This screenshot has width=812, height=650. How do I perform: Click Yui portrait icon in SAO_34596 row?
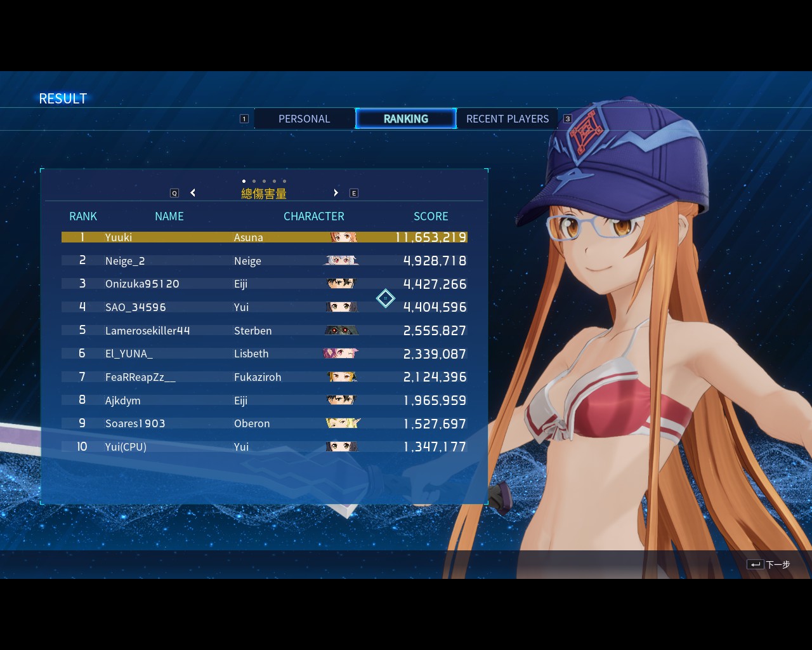pos(341,307)
